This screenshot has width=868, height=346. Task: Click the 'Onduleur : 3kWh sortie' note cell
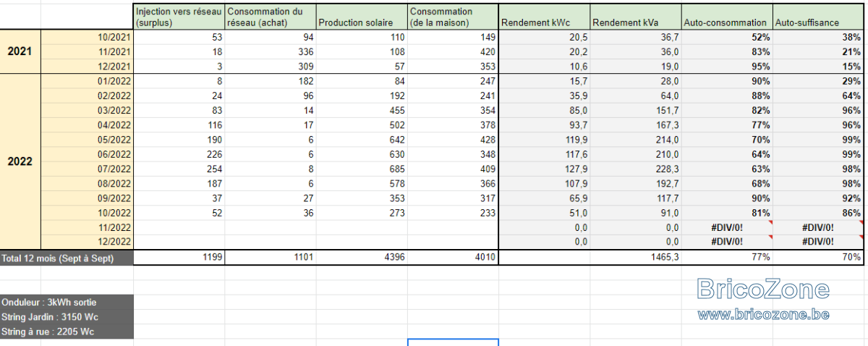pyautogui.click(x=67, y=302)
